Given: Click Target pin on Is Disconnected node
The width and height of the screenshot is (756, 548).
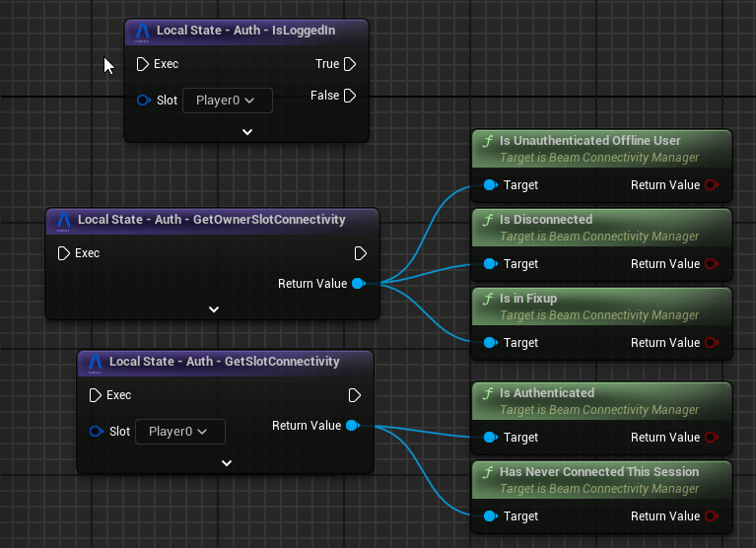Looking at the screenshot, I should tap(490, 264).
